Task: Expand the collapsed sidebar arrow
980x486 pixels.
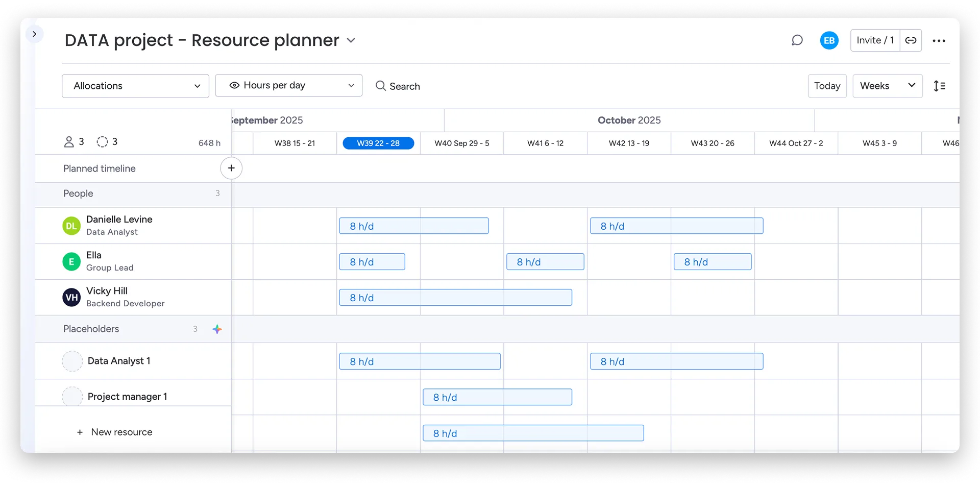Action: [x=34, y=34]
